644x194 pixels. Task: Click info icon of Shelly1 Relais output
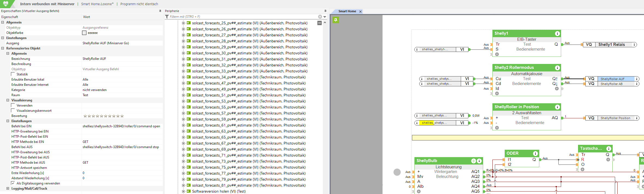[x=634, y=45]
